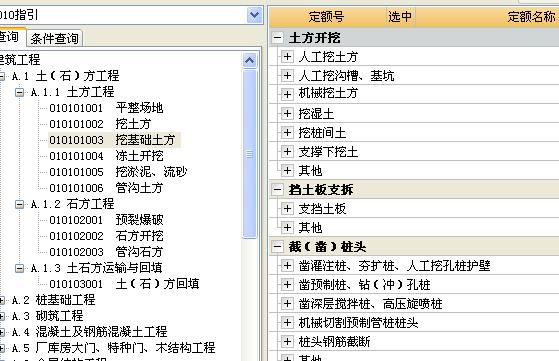Select tree item 010101002 挖土方

(x=100, y=124)
